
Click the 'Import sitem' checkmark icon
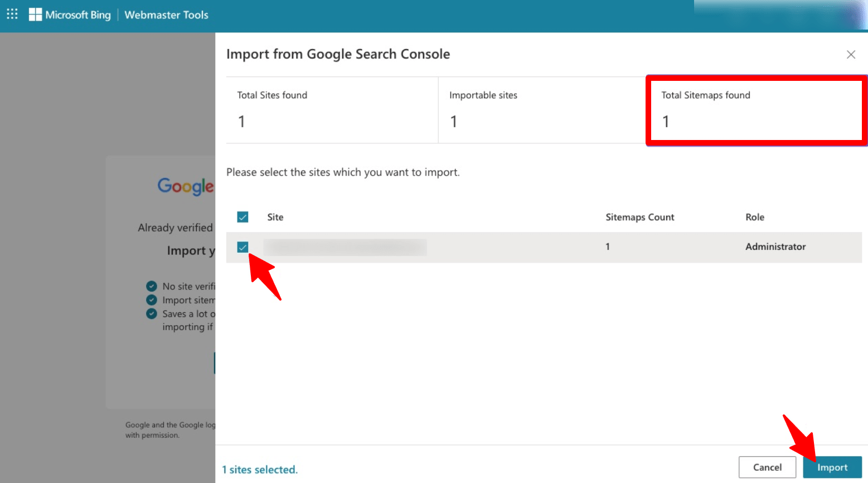pos(152,300)
